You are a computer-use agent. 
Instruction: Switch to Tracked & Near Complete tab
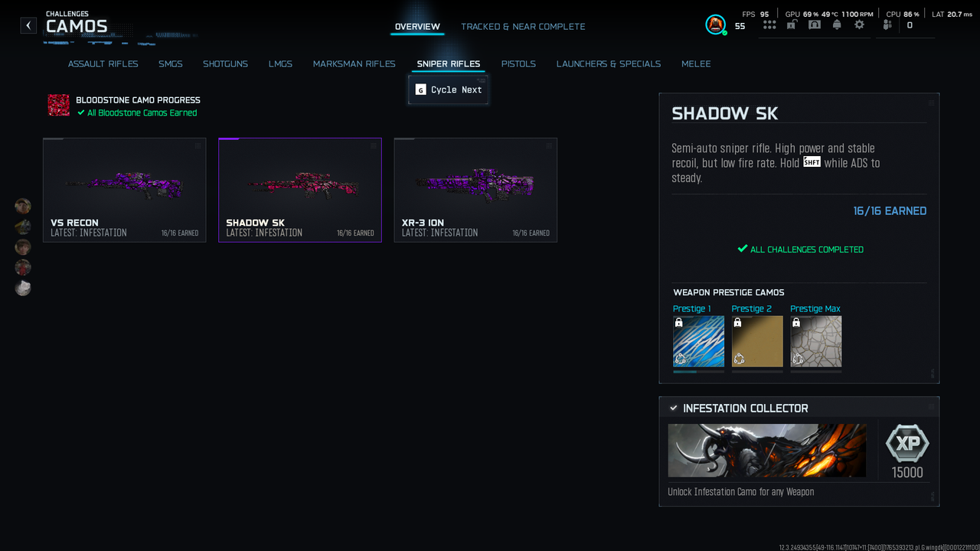(523, 27)
